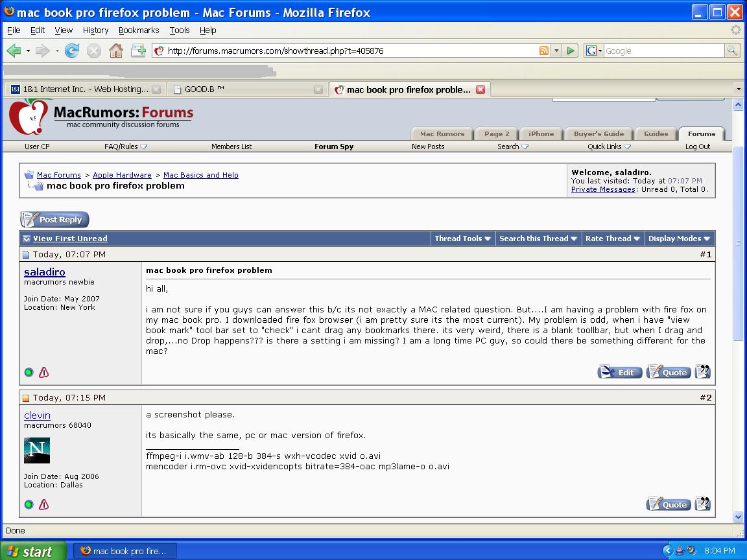Open the Bookmarks menu
The height and width of the screenshot is (560, 747).
[x=139, y=30]
